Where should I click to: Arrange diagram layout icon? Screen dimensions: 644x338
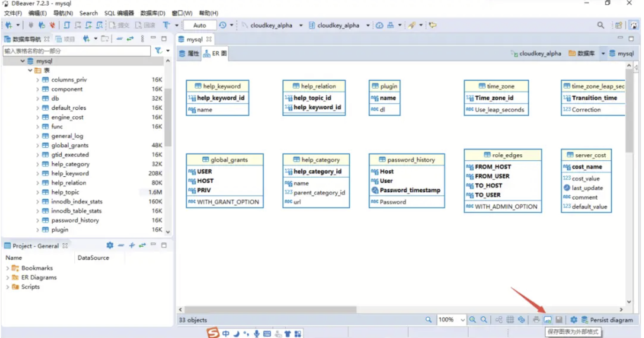(x=499, y=320)
